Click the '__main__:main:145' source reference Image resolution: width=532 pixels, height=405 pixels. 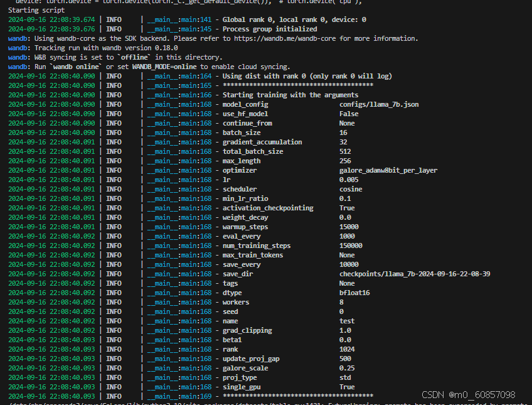point(179,29)
